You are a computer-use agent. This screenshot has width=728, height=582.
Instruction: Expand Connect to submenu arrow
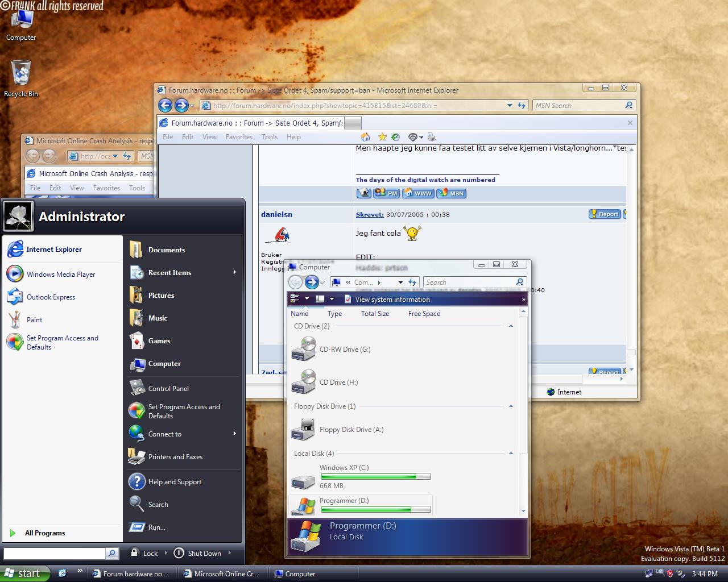click(234, 434)
